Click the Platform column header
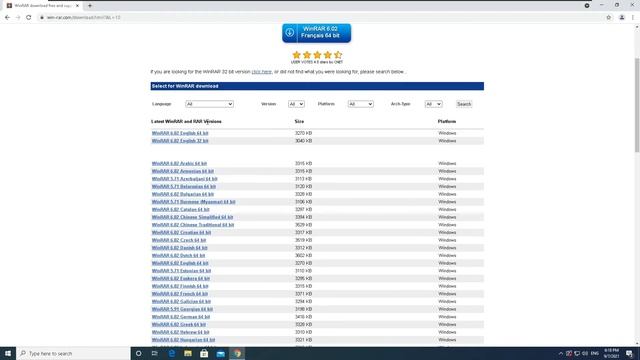640x360 pixels. click(x=447, y=122)
